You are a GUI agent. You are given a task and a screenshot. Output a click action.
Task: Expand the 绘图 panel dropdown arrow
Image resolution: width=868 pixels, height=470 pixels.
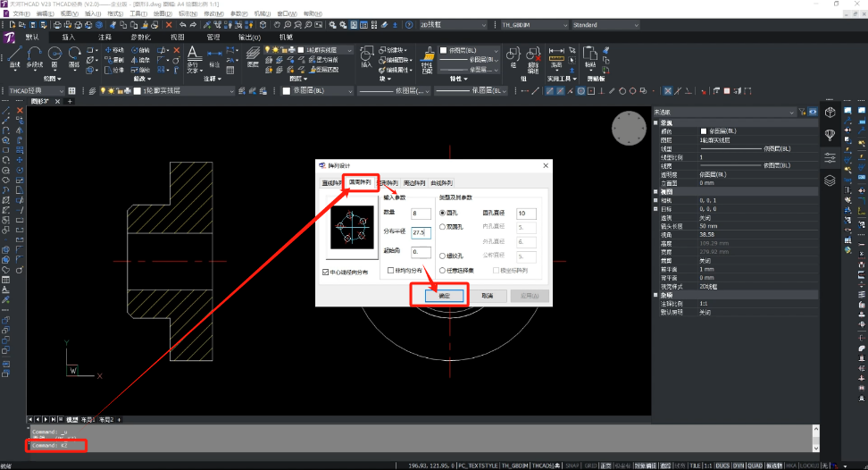pyautogui.click(x=59, y=79)
